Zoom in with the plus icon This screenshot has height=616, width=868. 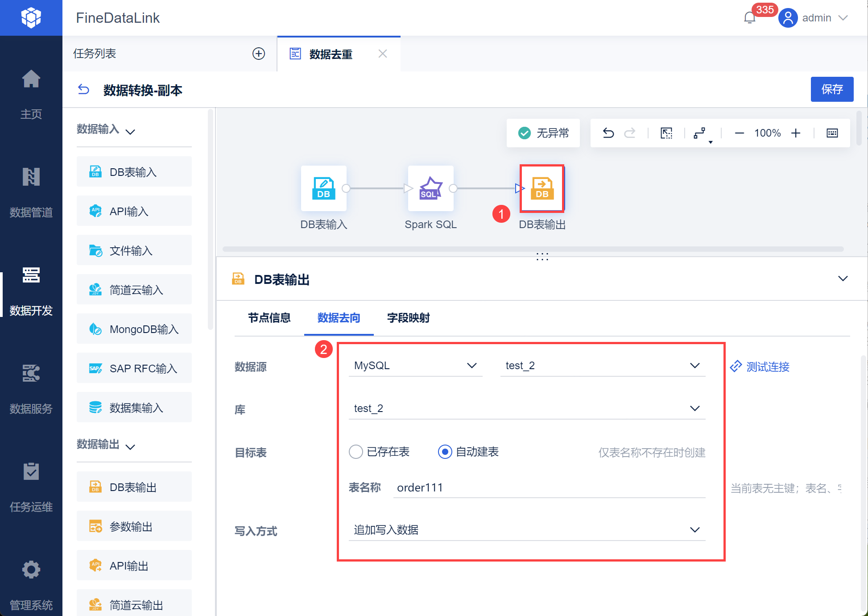796,133
